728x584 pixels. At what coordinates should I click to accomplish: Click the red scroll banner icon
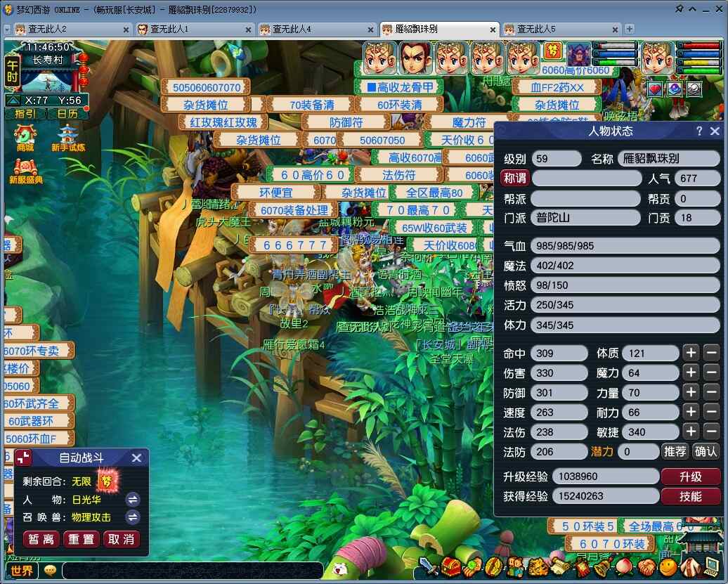point(583,566)
